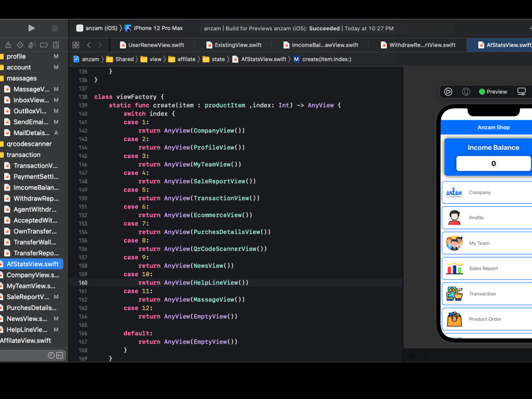Image resolution: width=532 pixels, height=399 pixels.
Task: Run the anzam scheme with the play button
Action: (31, 28)
